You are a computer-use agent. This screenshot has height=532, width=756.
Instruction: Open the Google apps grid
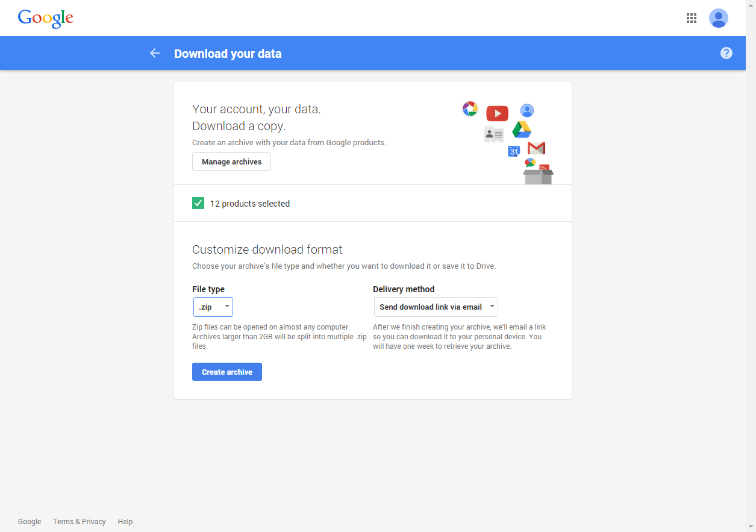pyautogui.click(x=692, y=18)
